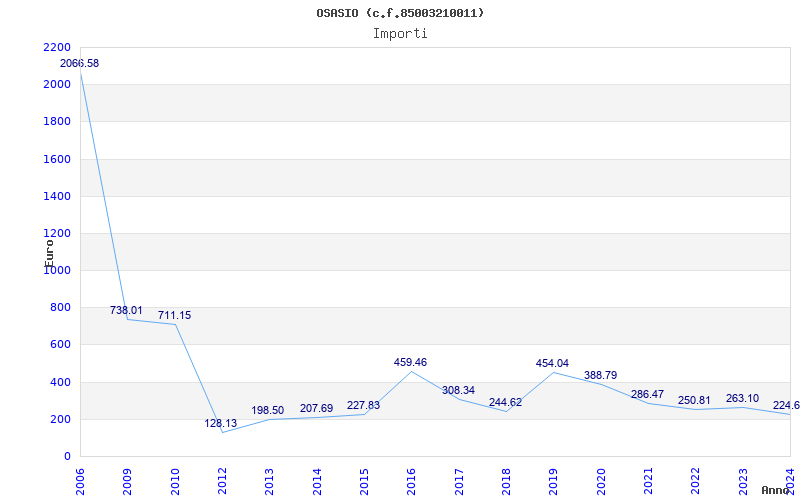Click the 2016 year axis label
The height and width of the screenshot is (500, 800).
(x=412, y=482)
